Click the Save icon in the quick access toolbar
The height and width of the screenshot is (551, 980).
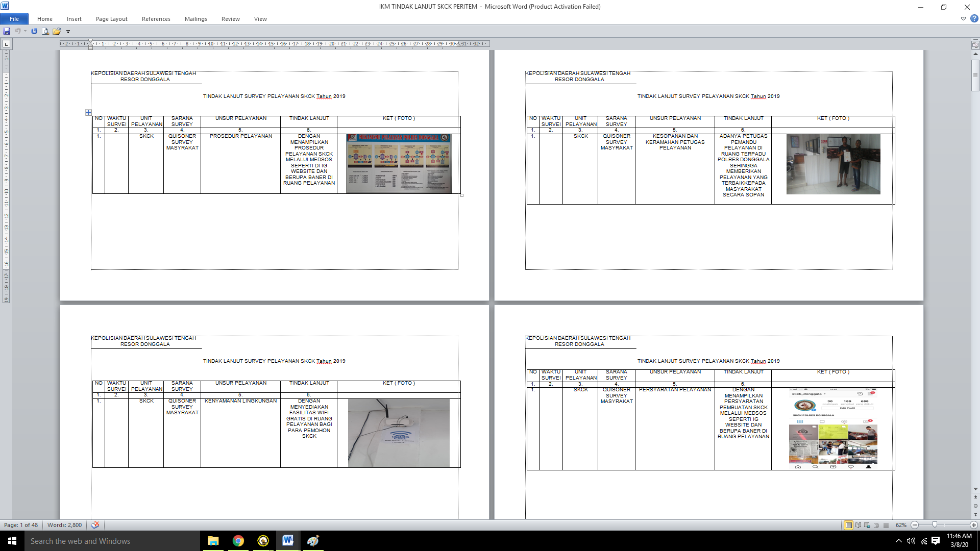point(7,31)
